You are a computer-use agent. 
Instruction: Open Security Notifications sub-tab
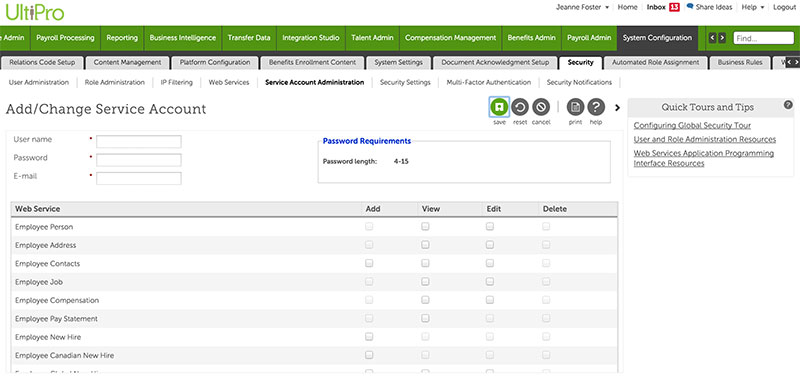(579, 82)
